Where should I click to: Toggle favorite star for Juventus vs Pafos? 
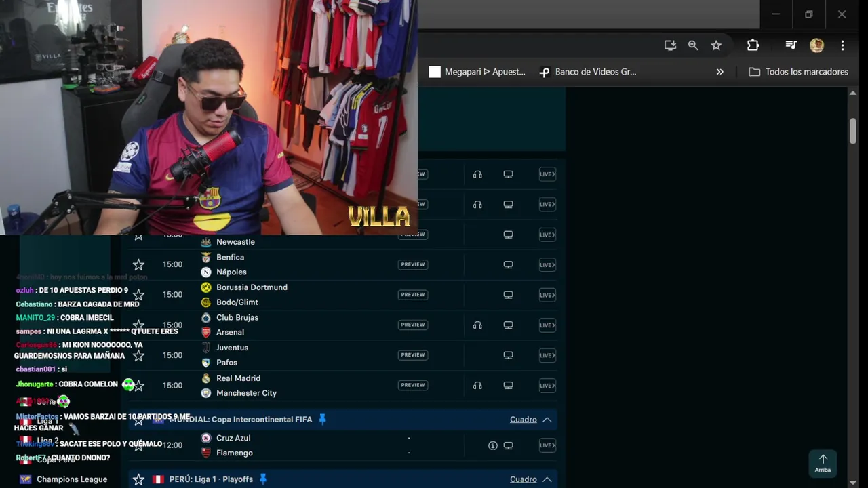tap(138, 355)
